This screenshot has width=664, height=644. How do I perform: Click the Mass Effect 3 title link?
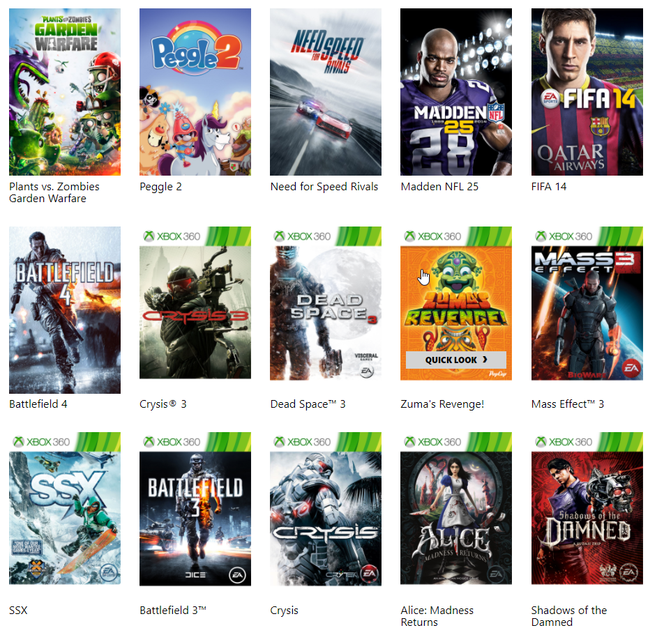(568, 404)
